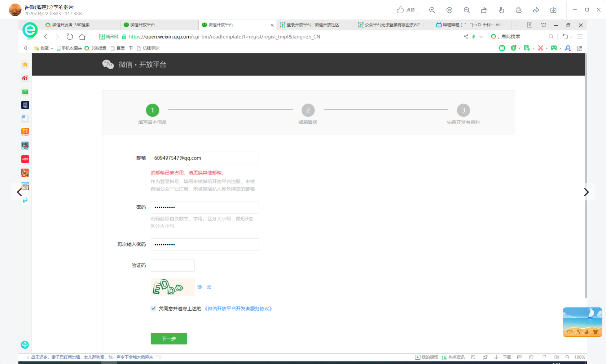Screen dimensions: 606x364
Task: Collapse the sidebar with the bookmarks-bar arrow
Action: coord(25,48)
